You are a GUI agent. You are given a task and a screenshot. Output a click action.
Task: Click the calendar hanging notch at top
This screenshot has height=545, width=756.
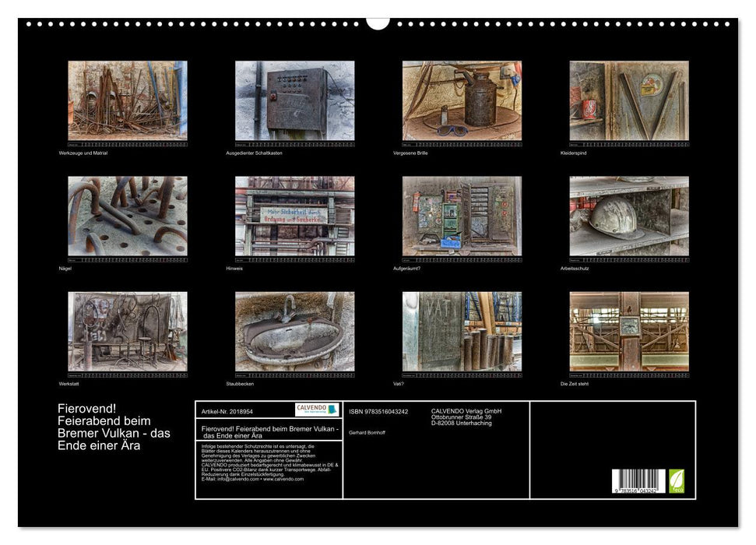[x=378, y=23]
